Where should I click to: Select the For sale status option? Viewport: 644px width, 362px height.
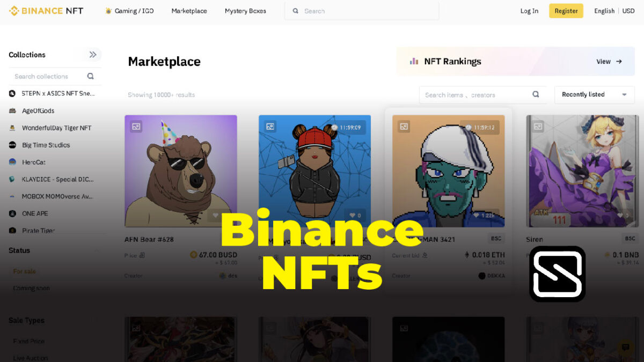point(25,271)
